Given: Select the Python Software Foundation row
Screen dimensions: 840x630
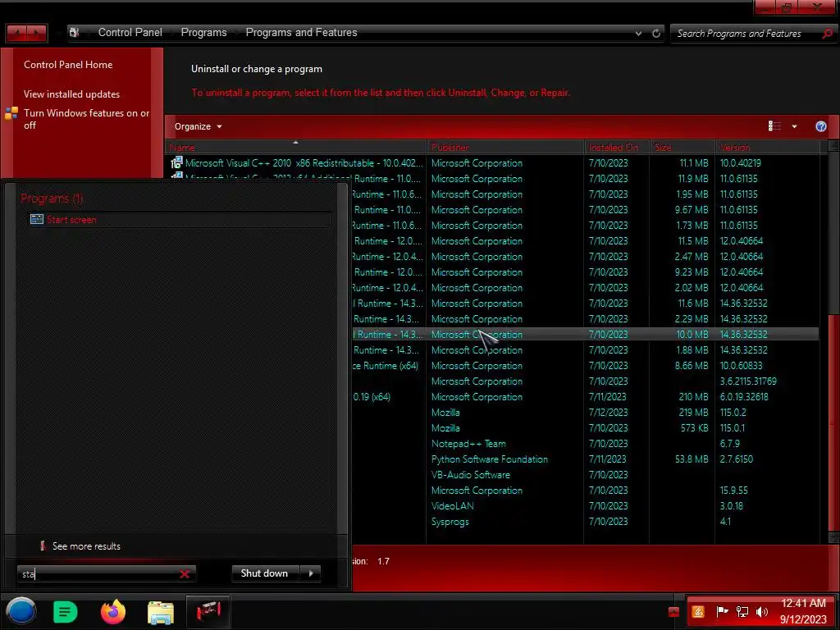Looking at the screenshot, I should click(585, 459).
